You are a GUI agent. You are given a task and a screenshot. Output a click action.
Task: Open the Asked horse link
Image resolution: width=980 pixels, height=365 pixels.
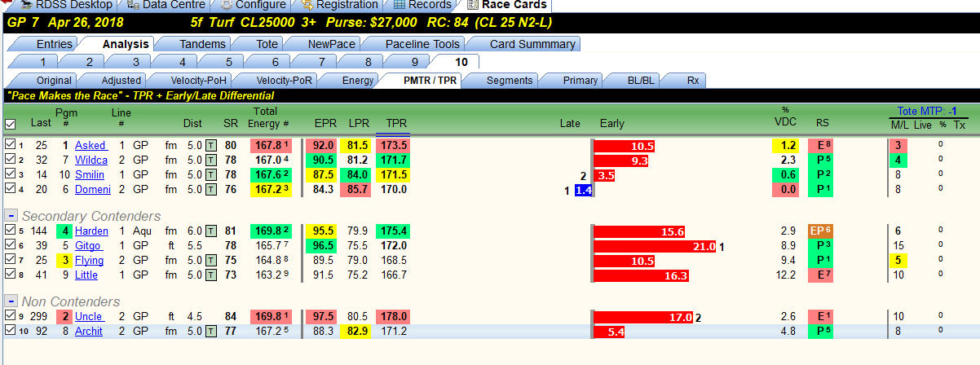coord(90,145)
